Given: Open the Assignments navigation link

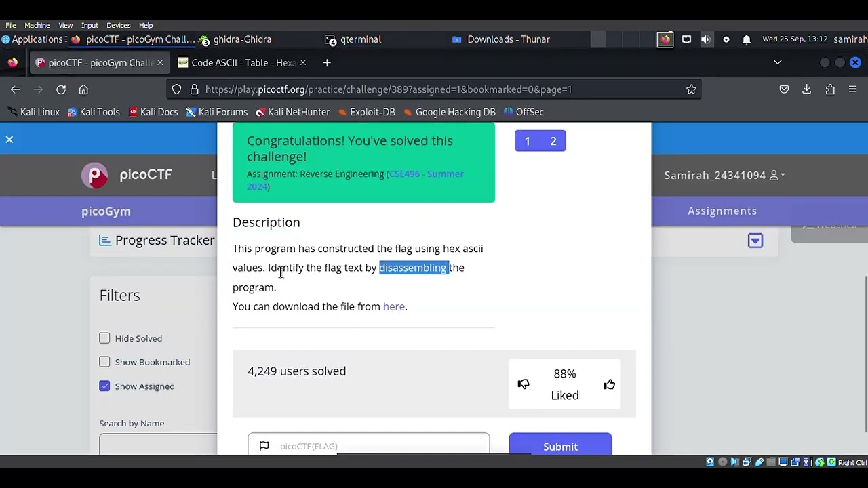Looking at the screenshot, I should tap(722, 211).
